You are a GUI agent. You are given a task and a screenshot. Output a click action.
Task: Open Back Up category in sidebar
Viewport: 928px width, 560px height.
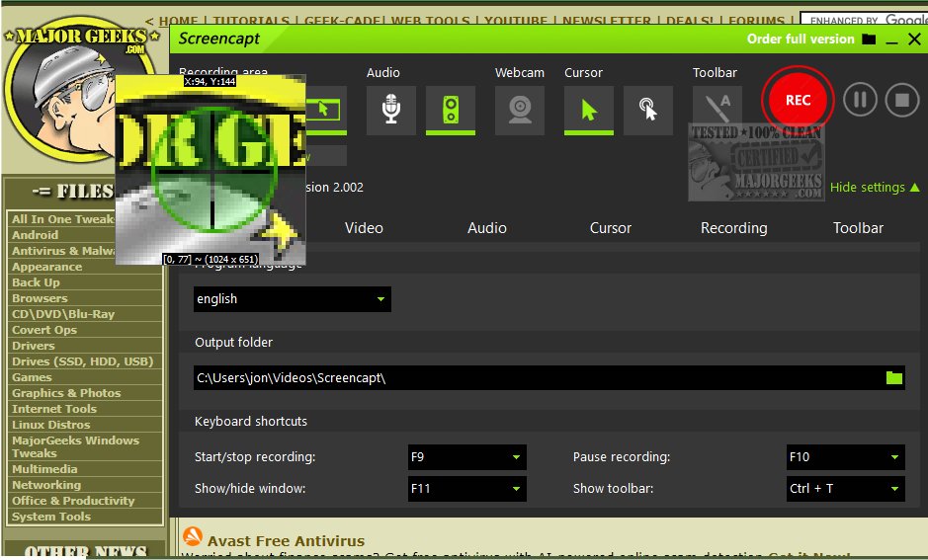tap(36, 282)
